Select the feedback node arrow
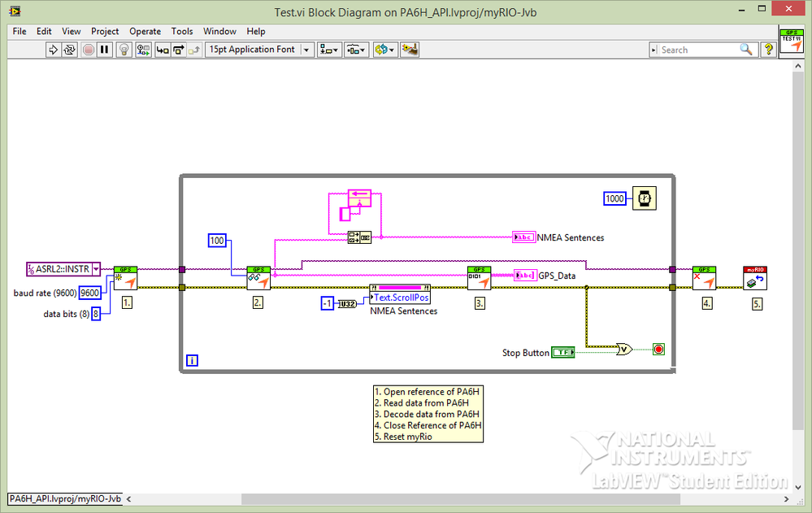Screen dimensions: 812x513 pyautogui.click(x=360, y=198)
